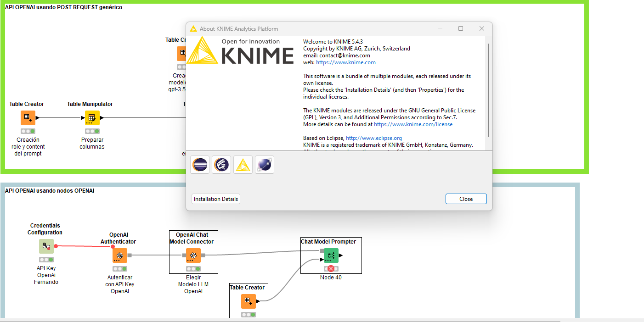The image size is (644, 322).
Task: Click the 'Autenticar con API Key OpenAI' label
Action: (x=120, y=284)
